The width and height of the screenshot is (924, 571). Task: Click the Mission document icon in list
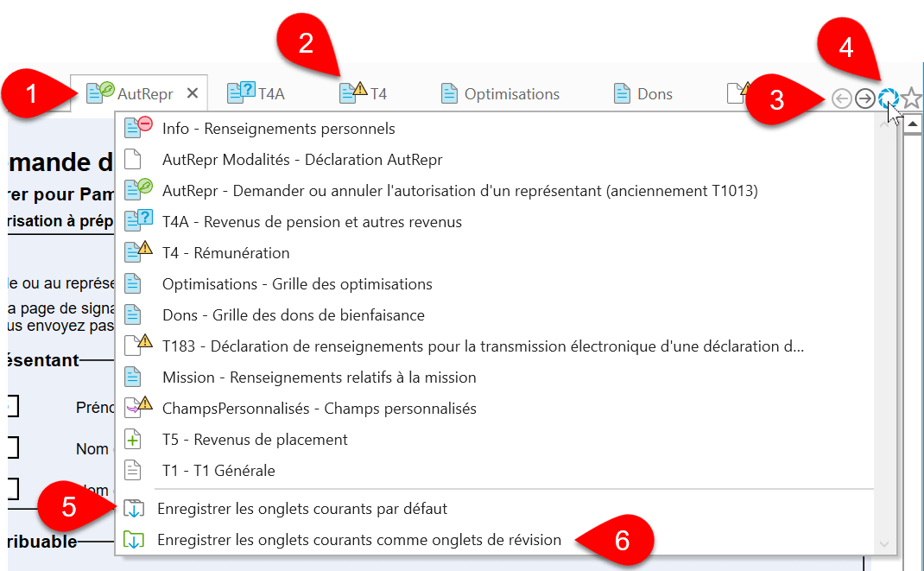tap(132, 377)
